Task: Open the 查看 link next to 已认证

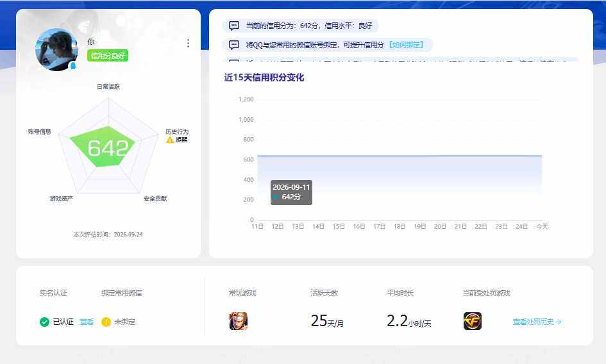Action: click(87, 322)
